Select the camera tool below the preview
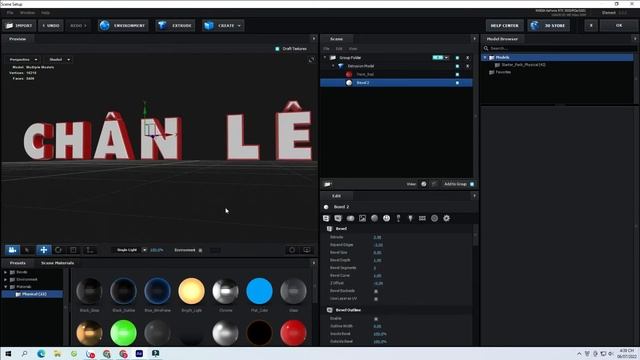This screenshot has height=360, width=640. [13, 250]
